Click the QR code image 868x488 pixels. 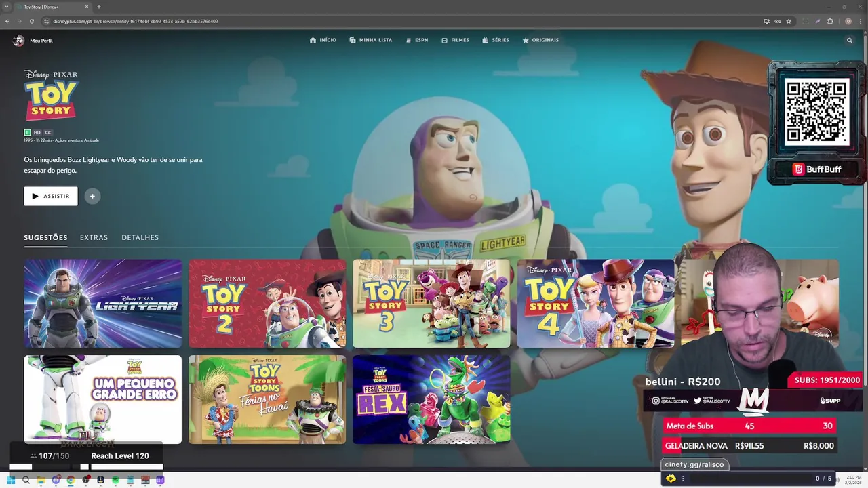coord(816,112)
